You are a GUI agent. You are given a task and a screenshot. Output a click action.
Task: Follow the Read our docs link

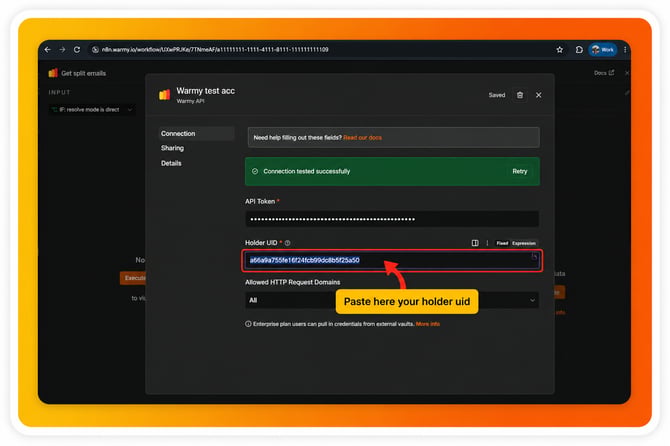(362, 138)
